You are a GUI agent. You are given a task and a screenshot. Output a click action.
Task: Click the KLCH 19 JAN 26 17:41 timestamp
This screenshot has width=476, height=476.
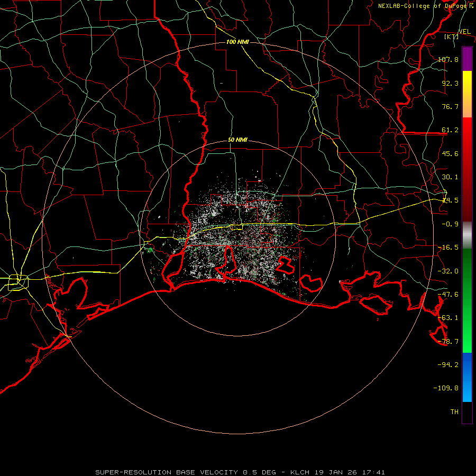[337, 472]
